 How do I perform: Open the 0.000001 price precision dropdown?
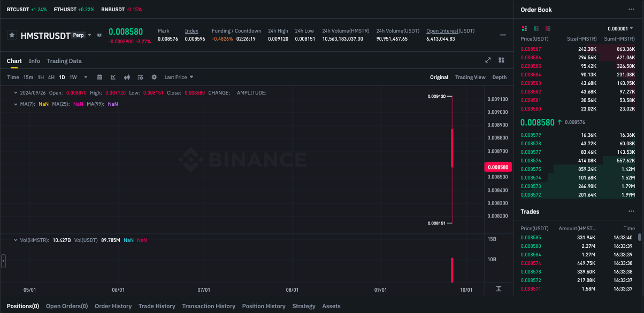pos(620,28)
